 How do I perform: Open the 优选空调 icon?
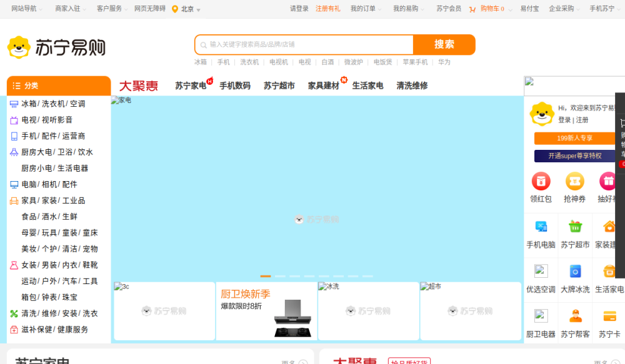click(541, 271)
